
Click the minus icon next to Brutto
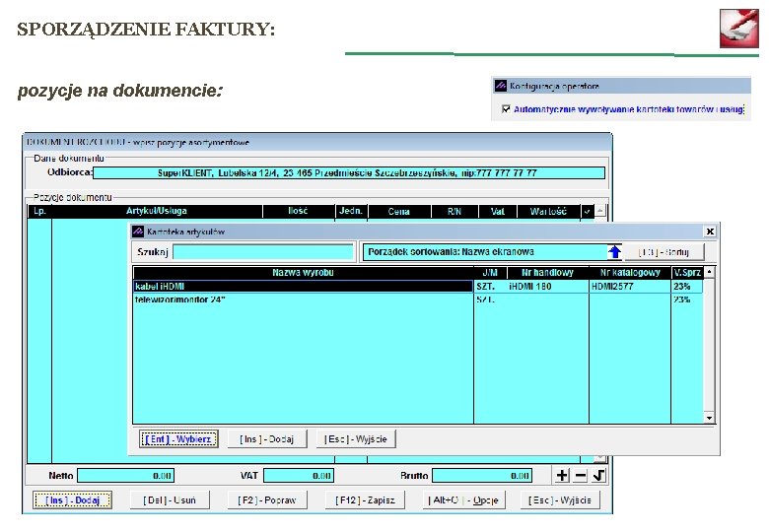[x=580, y=475]
